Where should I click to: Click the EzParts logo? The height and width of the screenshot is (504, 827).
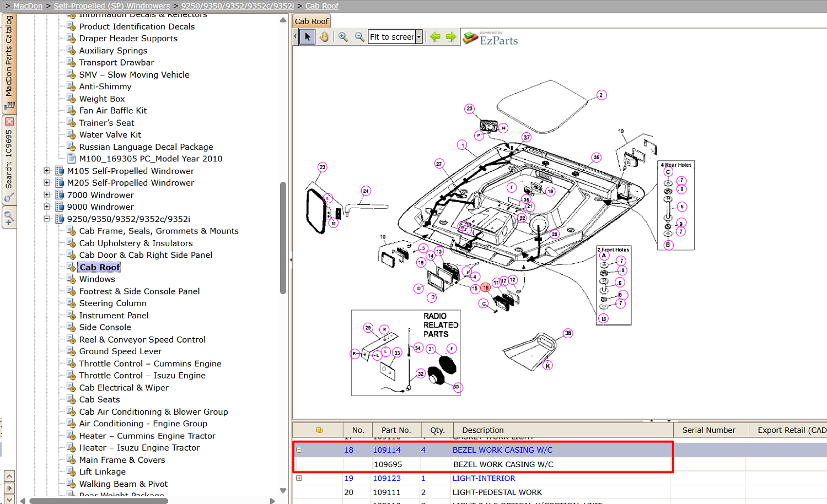point(491,38)
